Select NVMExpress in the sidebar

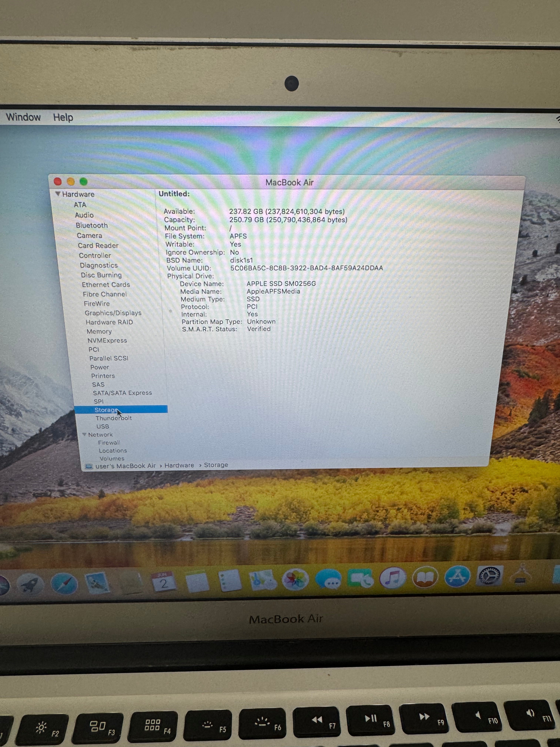(107, 340)
